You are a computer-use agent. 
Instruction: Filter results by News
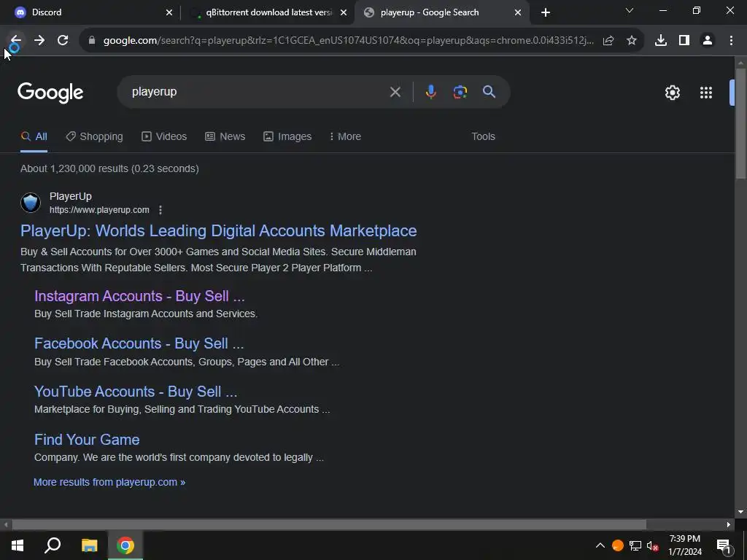pyautogui.click(x=225, y=136)
